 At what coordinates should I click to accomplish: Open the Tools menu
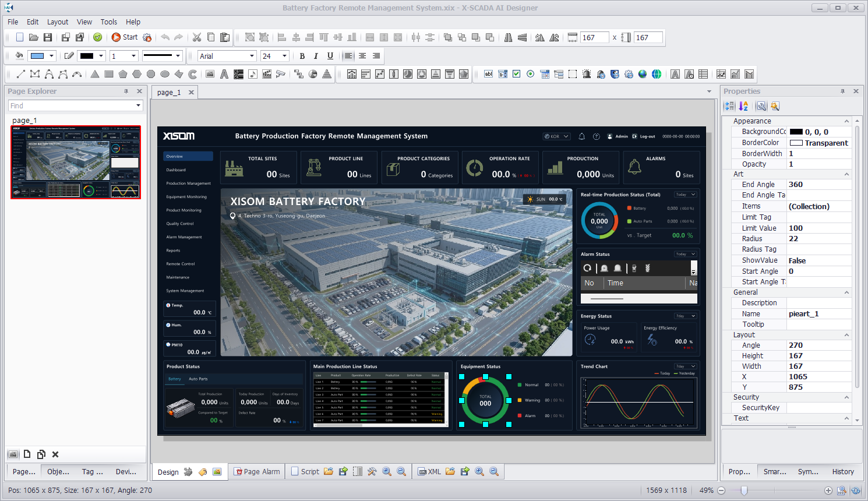pos(109,22)
